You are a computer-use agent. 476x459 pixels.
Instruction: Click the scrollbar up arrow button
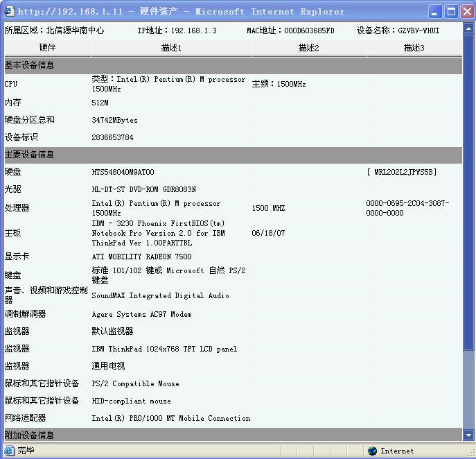(468, 29)
